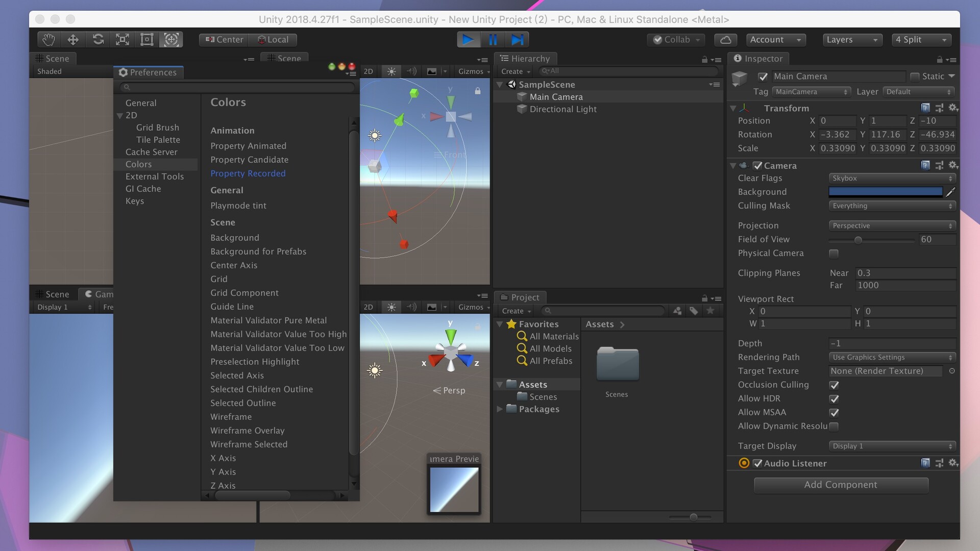
Task: Select the Move tool
Action: [73, 40]
